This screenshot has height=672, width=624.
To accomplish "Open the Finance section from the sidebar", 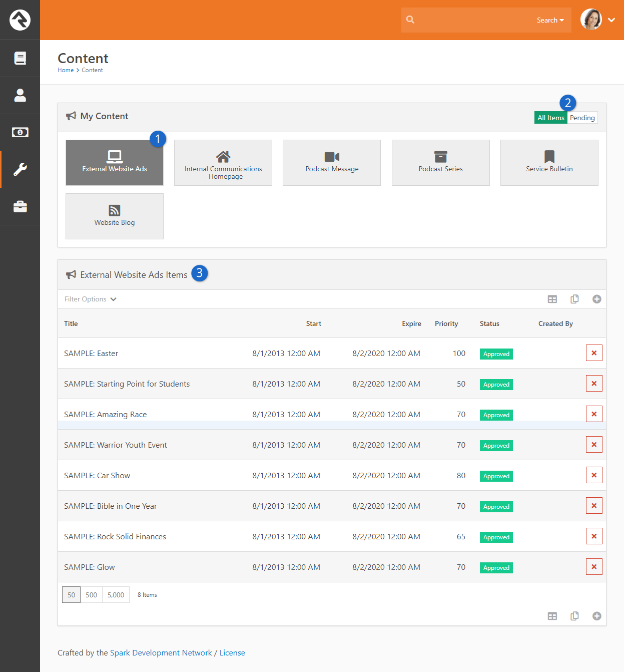I will coord(20,132).
